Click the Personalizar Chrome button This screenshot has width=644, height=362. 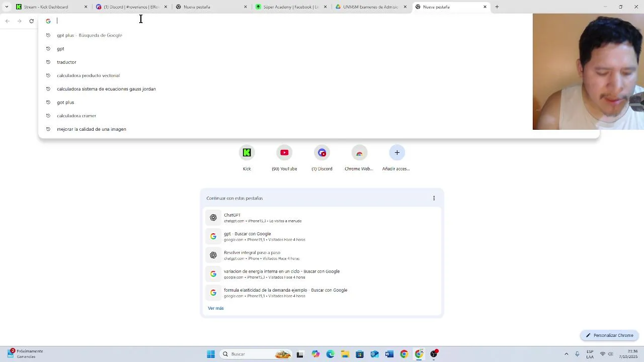point(609,335)
